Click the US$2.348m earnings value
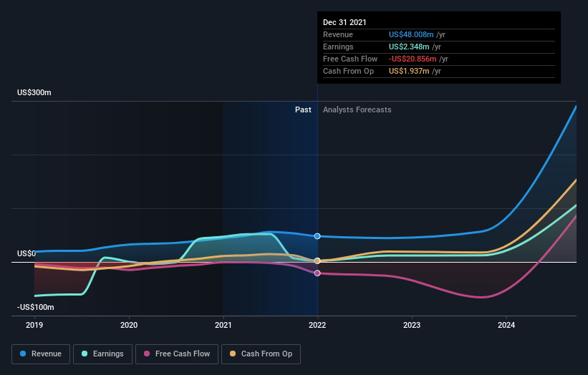 point(409,47)
